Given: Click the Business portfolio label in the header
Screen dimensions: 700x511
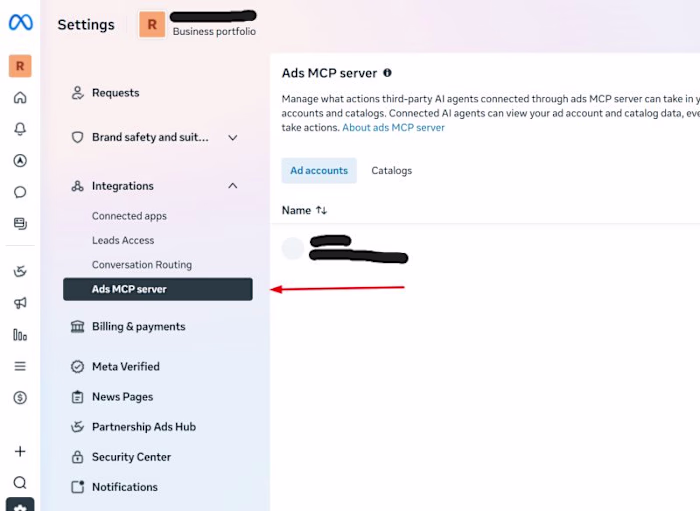Looking at the screenshot, I should 214,32.
